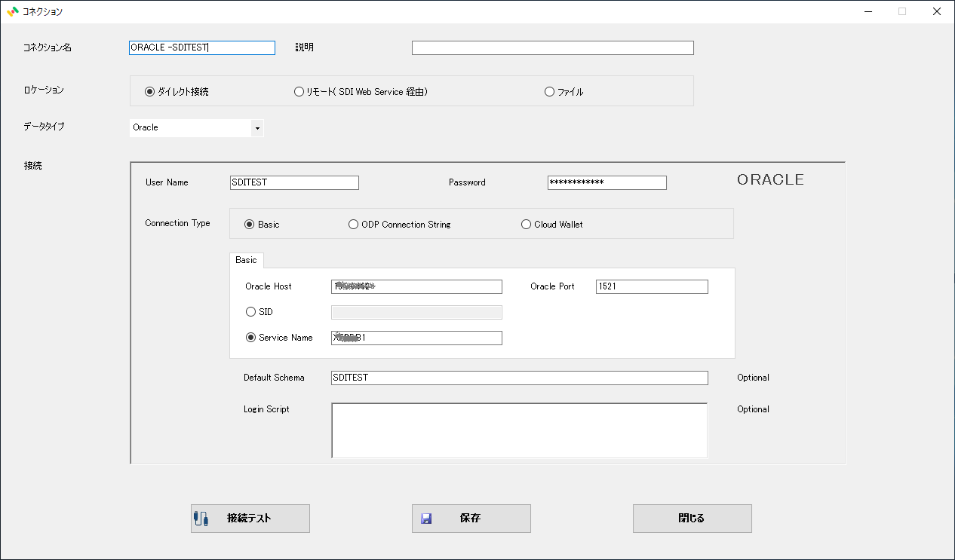
Task: Click the disabled SID text field
Action: click(x=416, y=312)
